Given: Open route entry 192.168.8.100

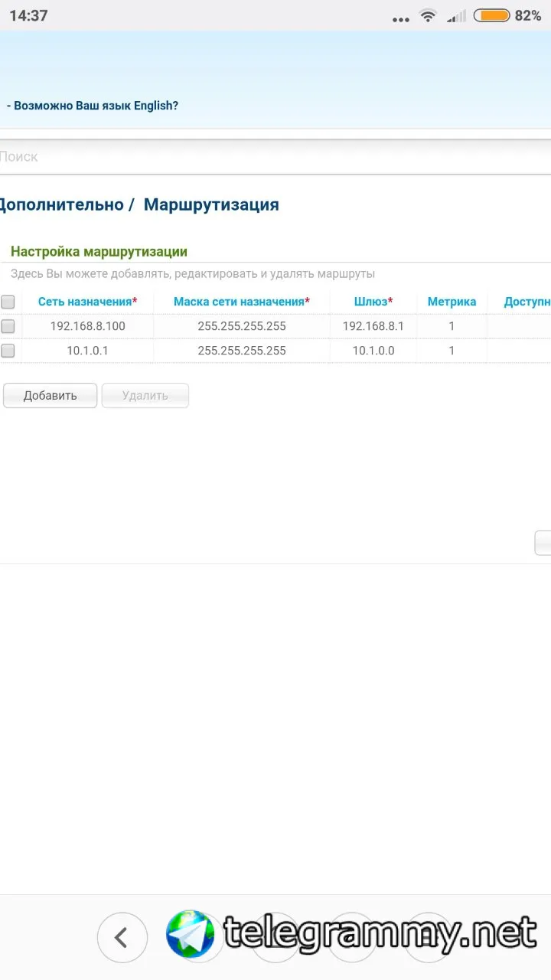Looking at the screenshot, I should (x=88, y=326).
